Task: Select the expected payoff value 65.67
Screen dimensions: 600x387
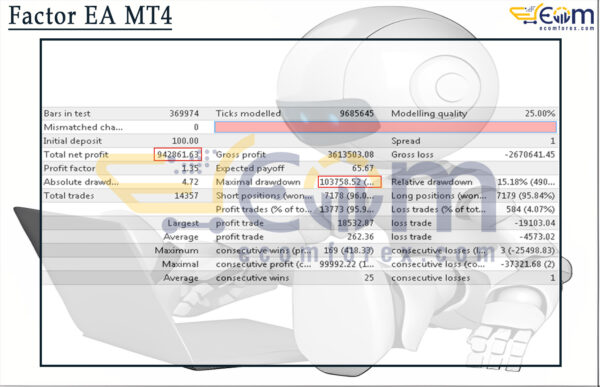Action: [x=363, y=168]
